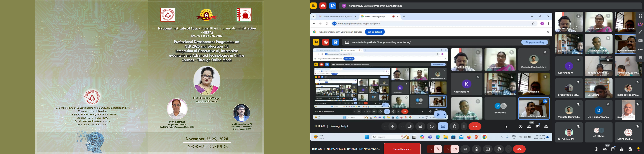Open activities in shared Meet window
644x154 pixels.
[546, 127]
